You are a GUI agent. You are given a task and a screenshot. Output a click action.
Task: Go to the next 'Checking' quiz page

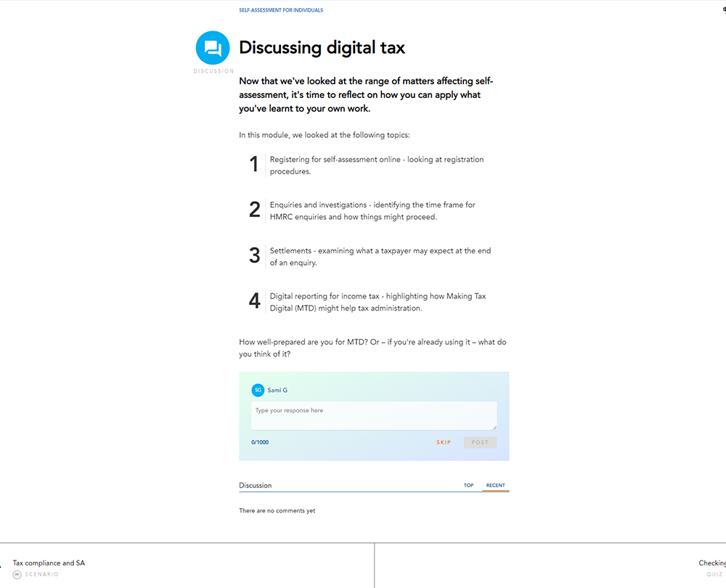[x=711, y=563]
